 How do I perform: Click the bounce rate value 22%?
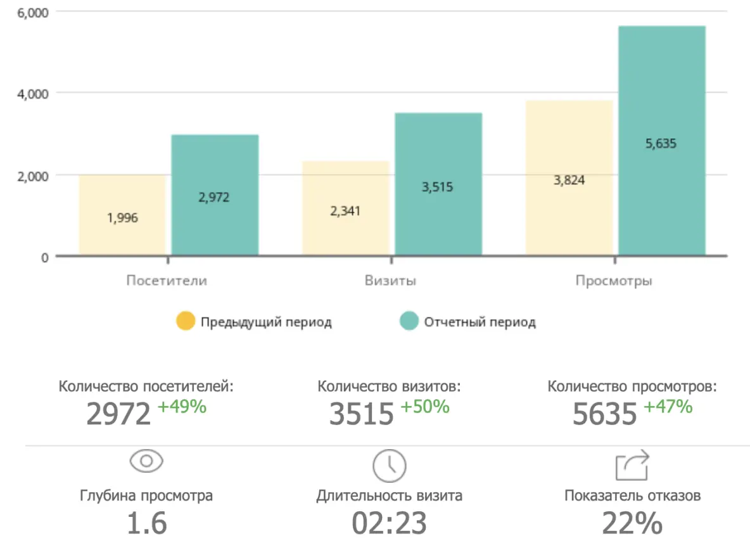[x=632, y=524]
